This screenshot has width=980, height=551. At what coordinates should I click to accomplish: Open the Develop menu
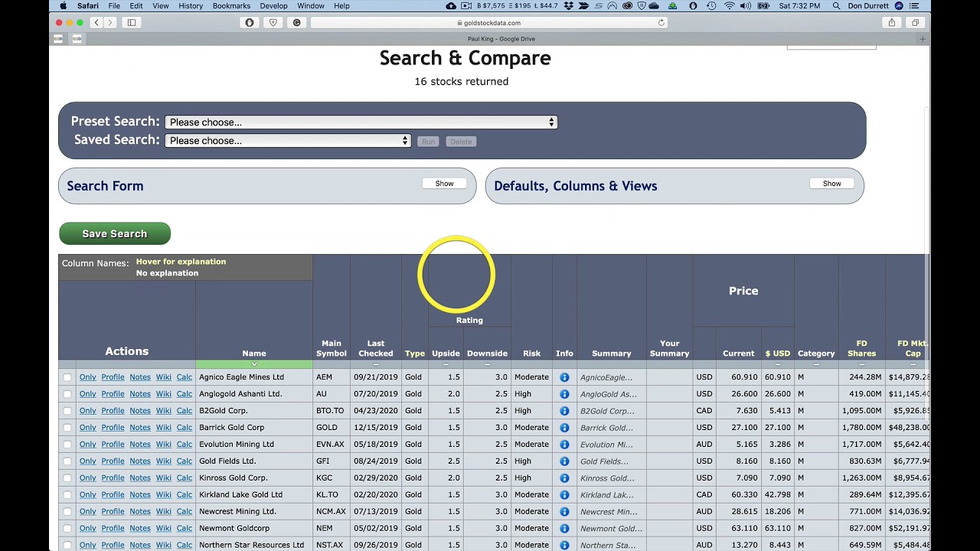(x=274, y=6)
